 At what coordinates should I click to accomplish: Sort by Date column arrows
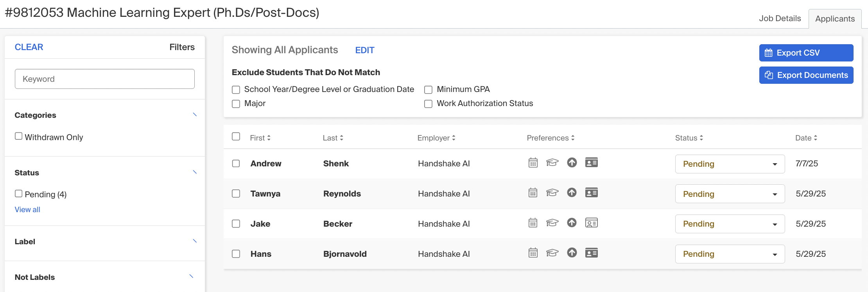point(816,138)
